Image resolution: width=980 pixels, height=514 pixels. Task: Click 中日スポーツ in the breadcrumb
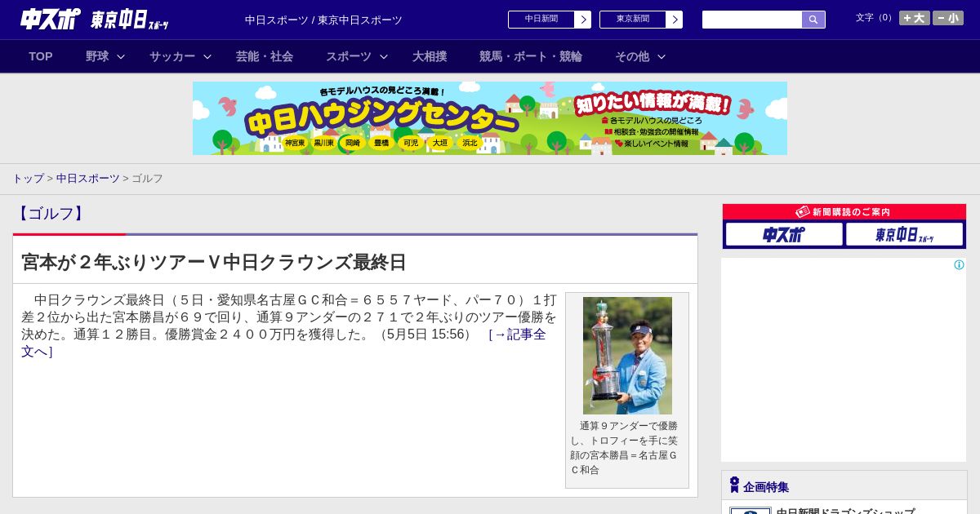[88, 178]
